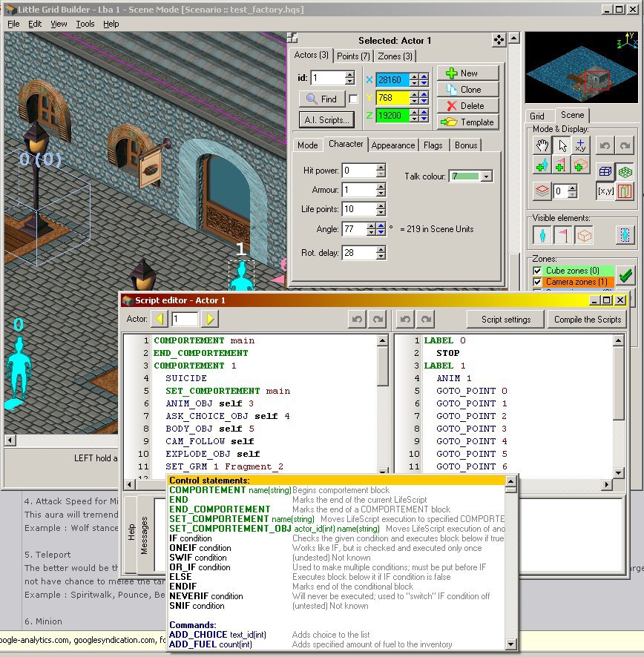
Task: Click the dashed-outline actor frame icon
Action: click(x=625, y=235)
